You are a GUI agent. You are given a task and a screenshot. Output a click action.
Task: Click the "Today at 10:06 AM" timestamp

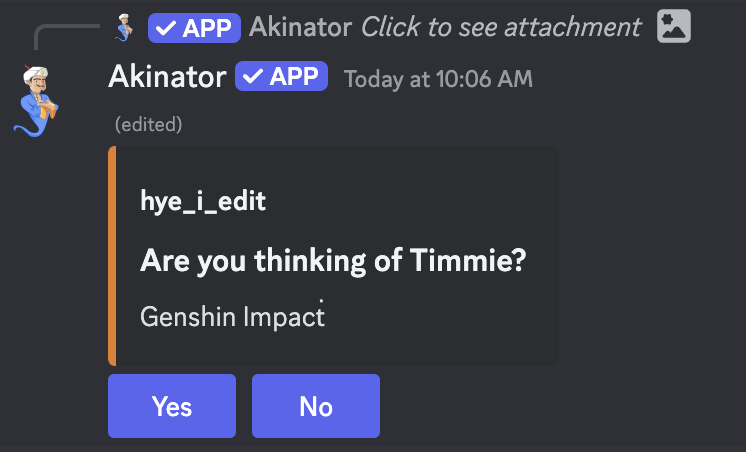click(x=438, y=78)
